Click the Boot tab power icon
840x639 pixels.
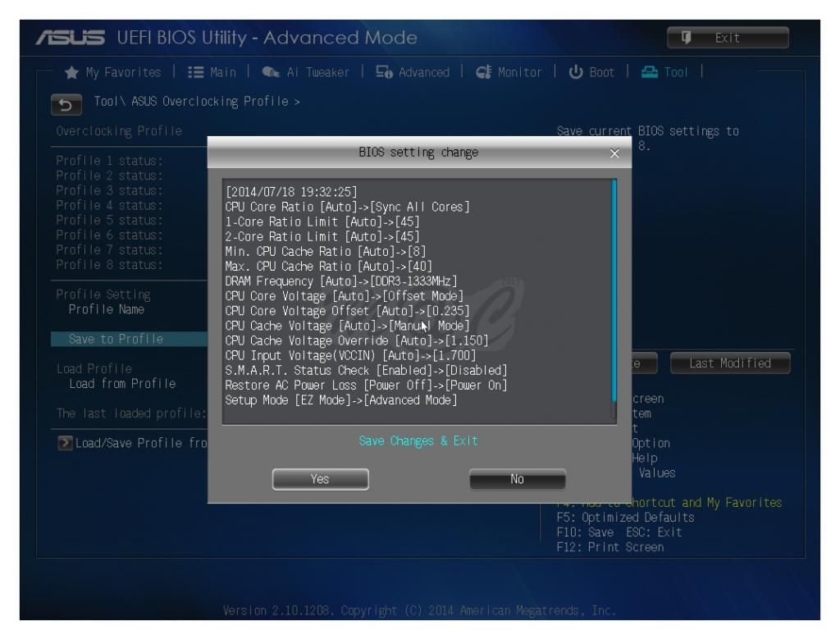click(x=576, y=72)
